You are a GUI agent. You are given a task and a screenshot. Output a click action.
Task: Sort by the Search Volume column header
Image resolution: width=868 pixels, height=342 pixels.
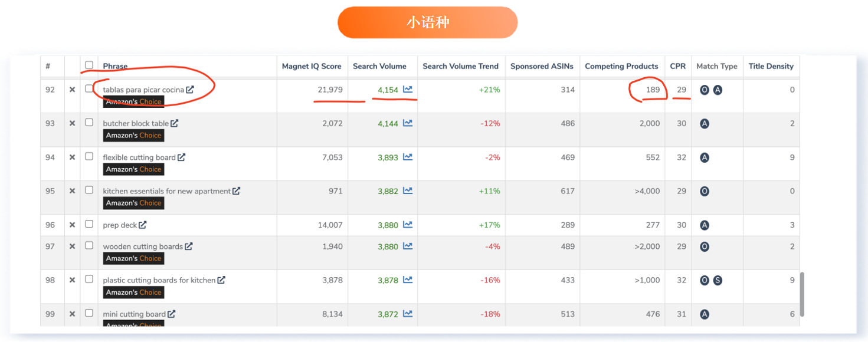379,67
